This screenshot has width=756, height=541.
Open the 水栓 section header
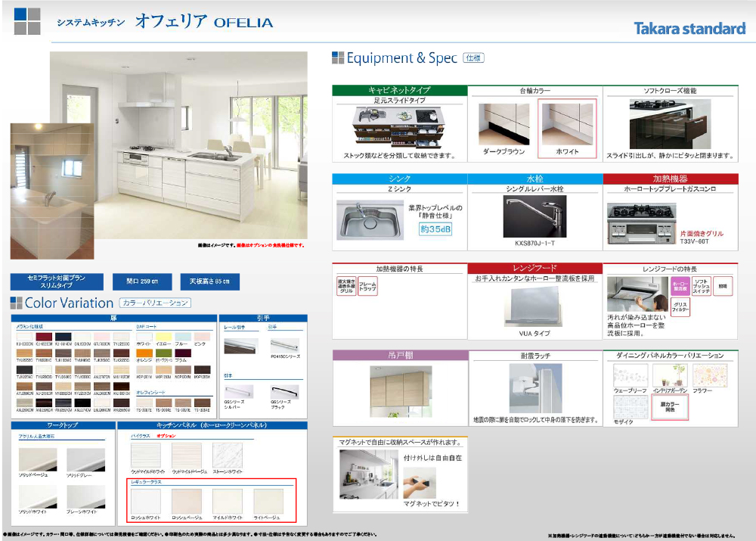[535, 179]
